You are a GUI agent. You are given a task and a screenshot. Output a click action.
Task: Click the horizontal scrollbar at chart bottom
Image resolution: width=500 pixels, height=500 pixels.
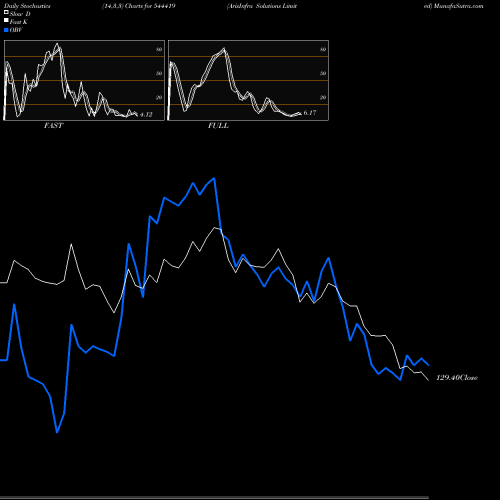coord(214,498)
